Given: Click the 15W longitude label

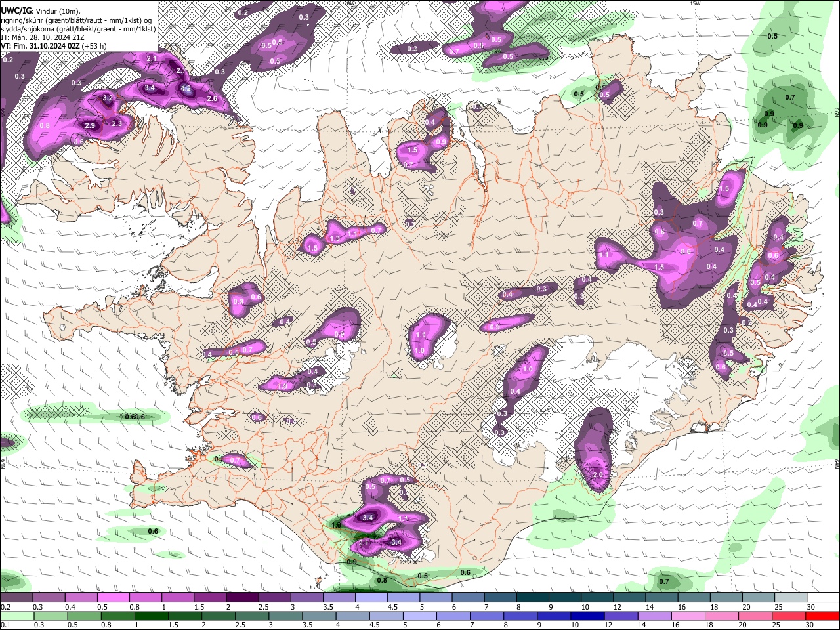Looking at the screenshot, I should point(695,3).
